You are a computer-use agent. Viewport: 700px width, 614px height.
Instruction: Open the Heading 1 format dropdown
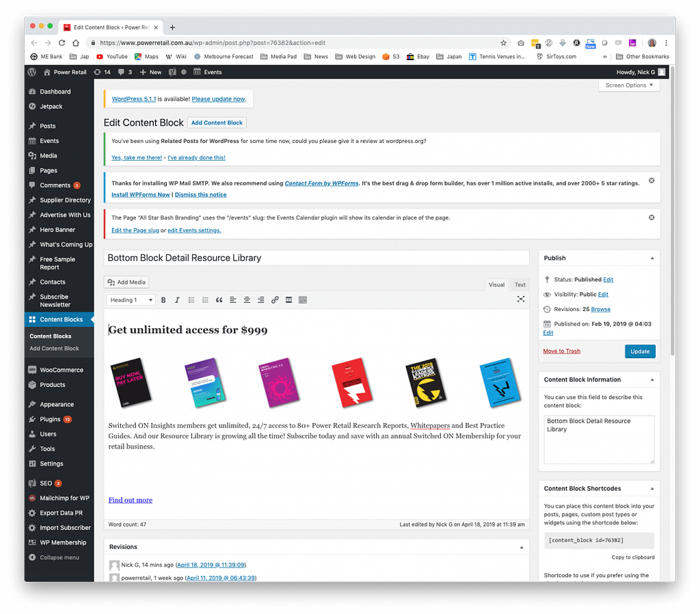[x=131, y=300]
